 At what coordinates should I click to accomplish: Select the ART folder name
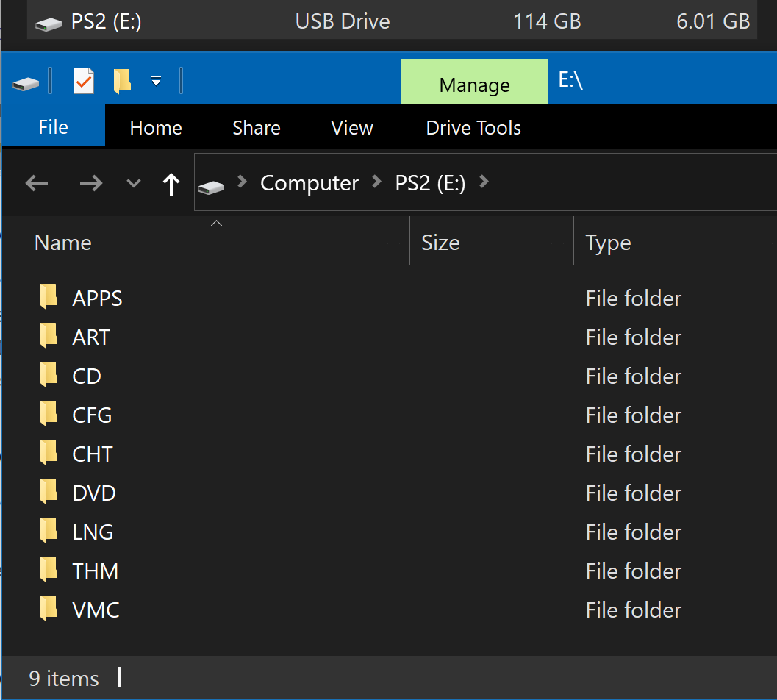pos(91,337)
